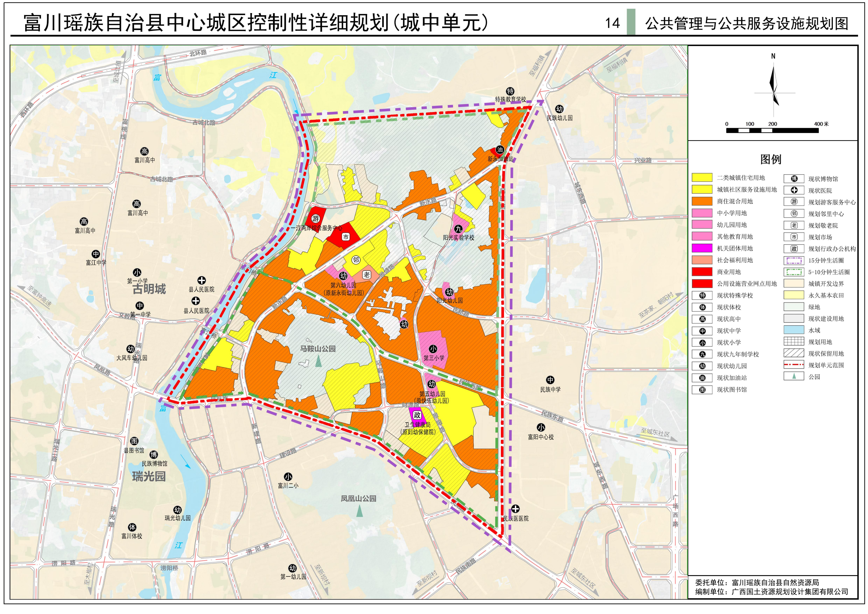Click the 机关团体用地 magenta legend swatch
This screenshot has height=614, width=868.
click(x=702, y=248)
